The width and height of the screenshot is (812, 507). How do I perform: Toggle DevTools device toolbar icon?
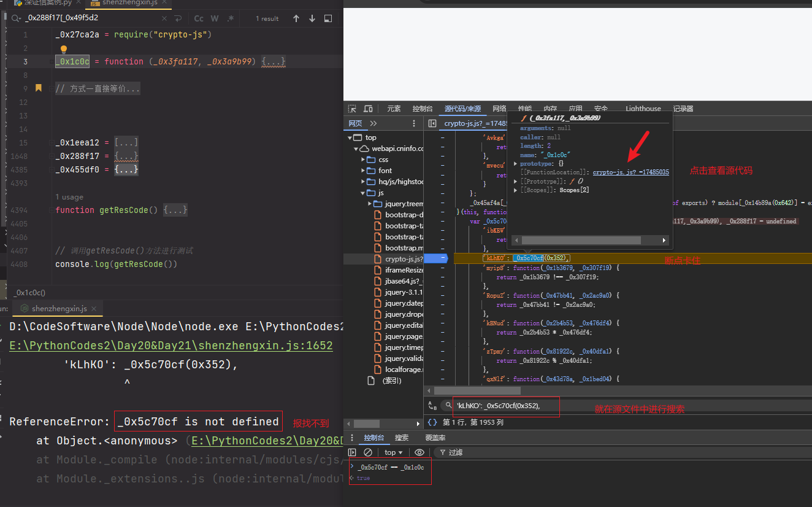pyautogui.click(x=368, y=109)
